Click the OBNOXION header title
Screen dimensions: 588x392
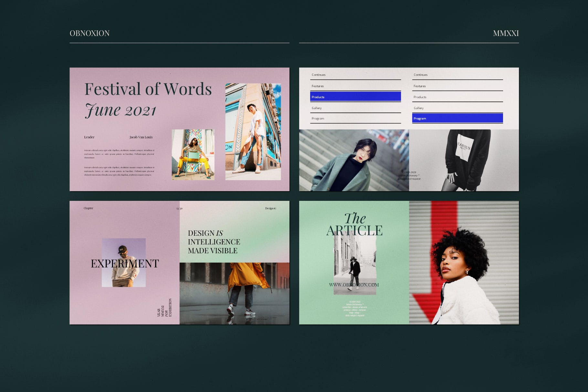[x=89, y=33]
